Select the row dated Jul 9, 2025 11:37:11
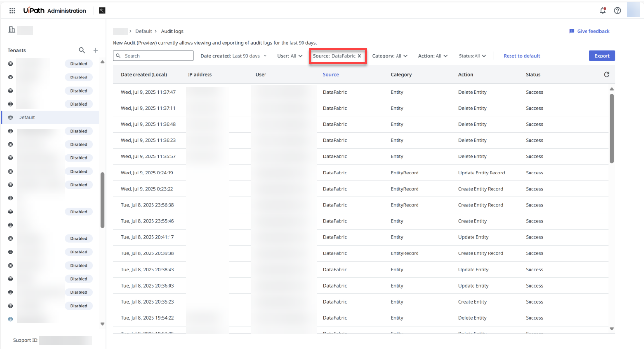This screenshot has height=349, width=644. click(x=361, y=108)
